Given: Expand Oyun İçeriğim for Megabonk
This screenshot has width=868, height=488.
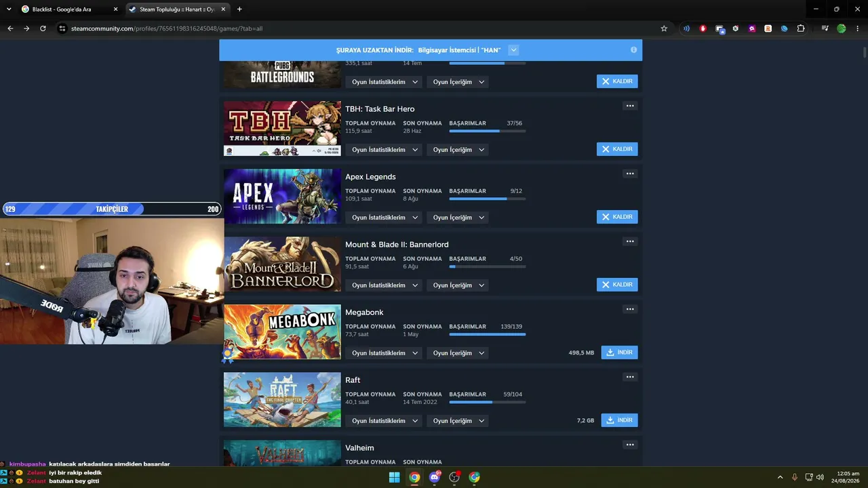Looking at the screenshot, I should pyautogui.click(x=458, y=353).
